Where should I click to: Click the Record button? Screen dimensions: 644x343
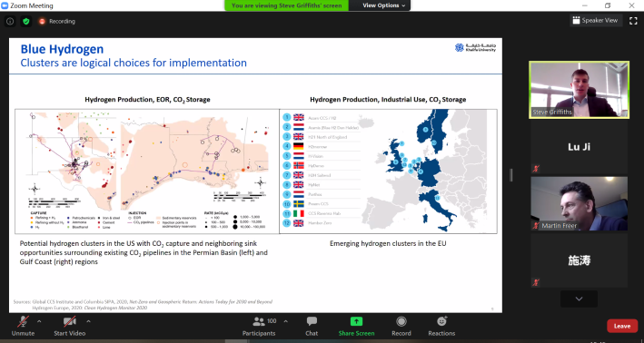pyautogui.click(x=401, y=327)
